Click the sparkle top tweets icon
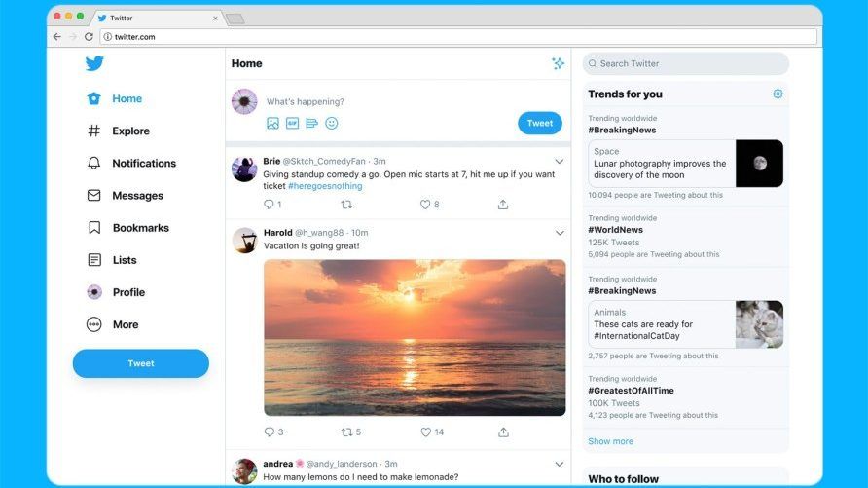The image size is (868, 488). tap(558, 63)
